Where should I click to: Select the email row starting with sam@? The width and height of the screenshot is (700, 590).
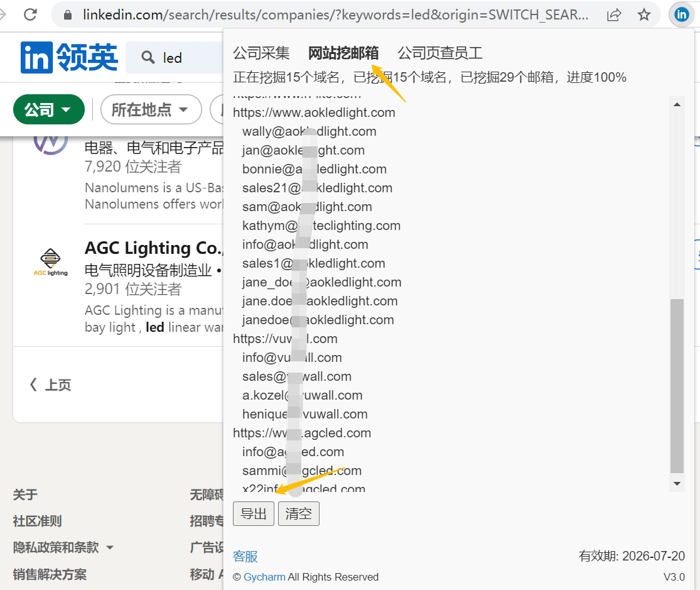pyautogui.click(x=307, y=207)
